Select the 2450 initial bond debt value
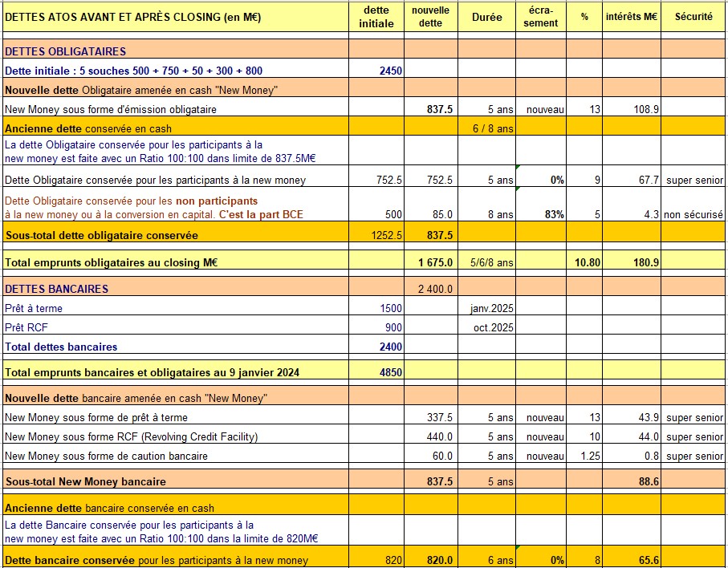Screen dimensions: 728x568 tap(390, 71)
